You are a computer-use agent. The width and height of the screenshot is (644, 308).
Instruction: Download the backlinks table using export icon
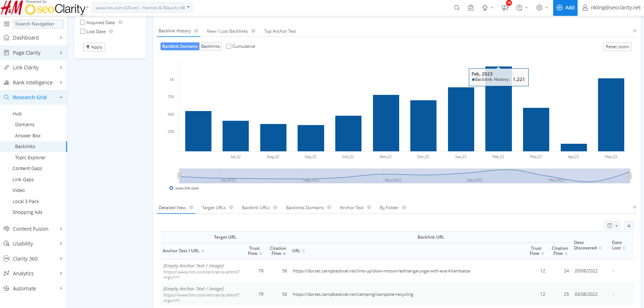coord(629,225)
